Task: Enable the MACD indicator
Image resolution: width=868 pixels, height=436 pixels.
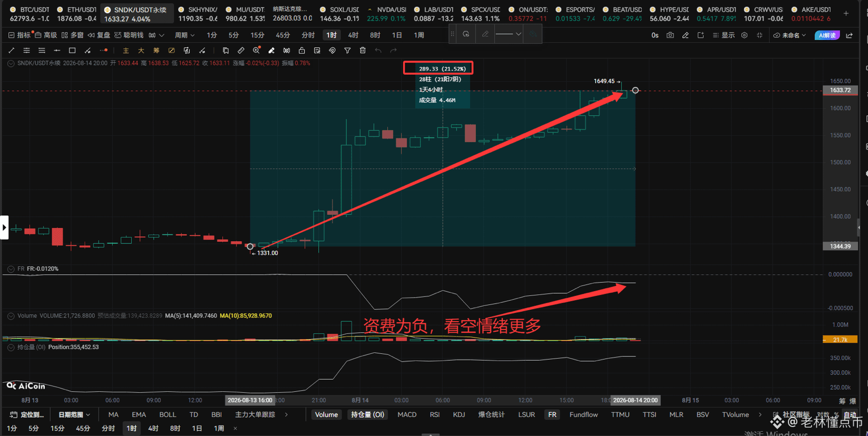Action: 407,415
